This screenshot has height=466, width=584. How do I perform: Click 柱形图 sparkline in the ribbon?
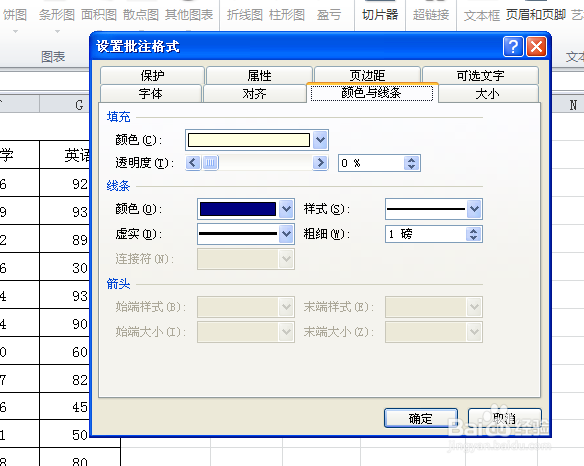point(287,15)
